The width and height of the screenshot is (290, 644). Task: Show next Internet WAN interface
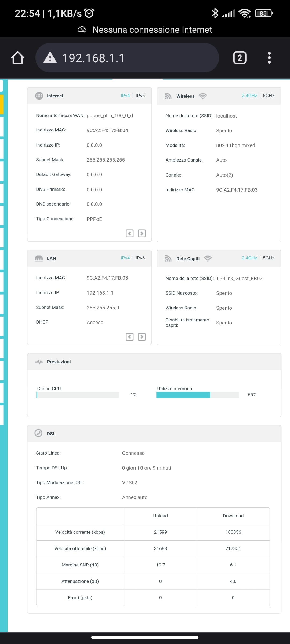coord(142,233)
